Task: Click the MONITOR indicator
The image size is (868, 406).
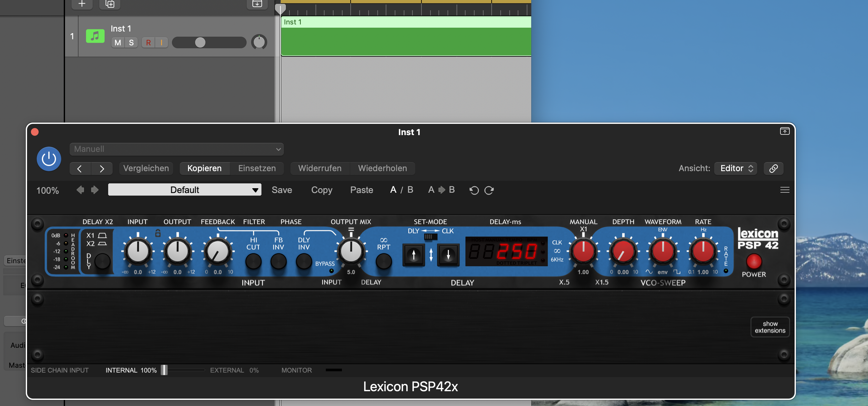Action: point(334,370)
